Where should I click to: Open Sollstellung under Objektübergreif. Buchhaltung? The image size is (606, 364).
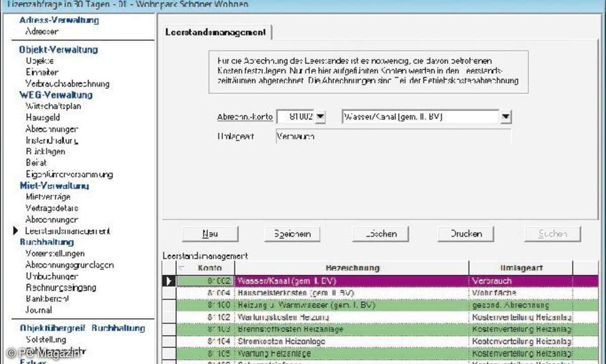(46, 339)
